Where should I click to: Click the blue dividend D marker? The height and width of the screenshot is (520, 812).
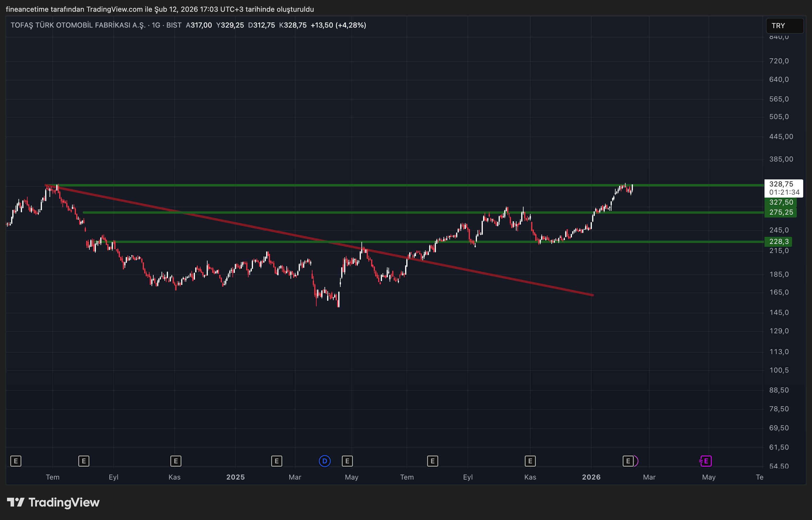point(325,461)
